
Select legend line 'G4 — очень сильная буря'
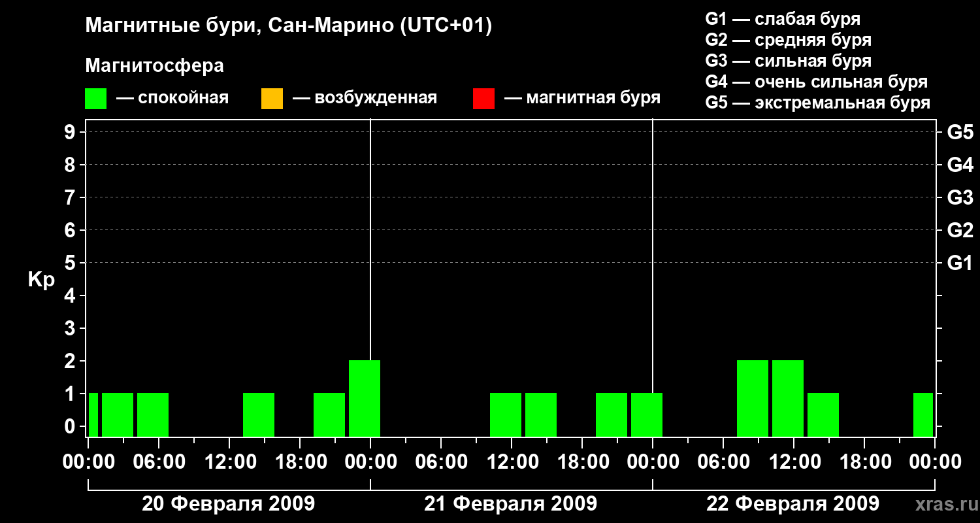[817, 82]
